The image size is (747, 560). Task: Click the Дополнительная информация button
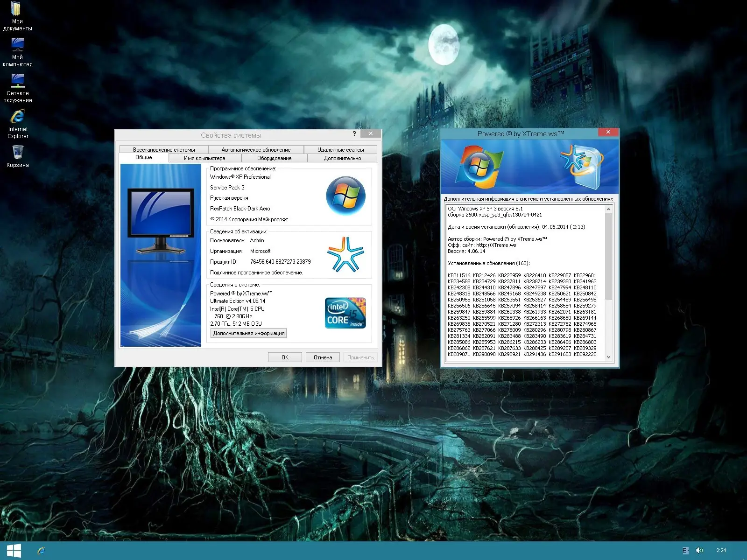pos(249,333)
